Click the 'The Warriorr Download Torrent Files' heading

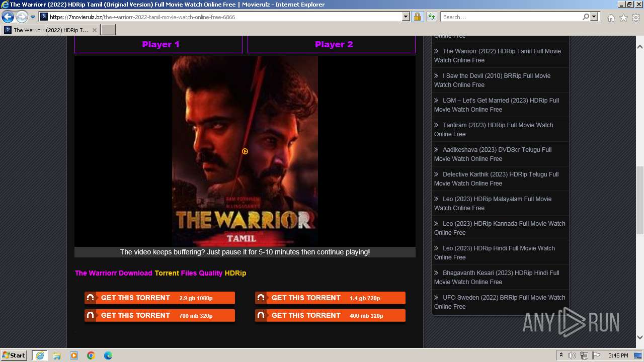click(160, 273)
